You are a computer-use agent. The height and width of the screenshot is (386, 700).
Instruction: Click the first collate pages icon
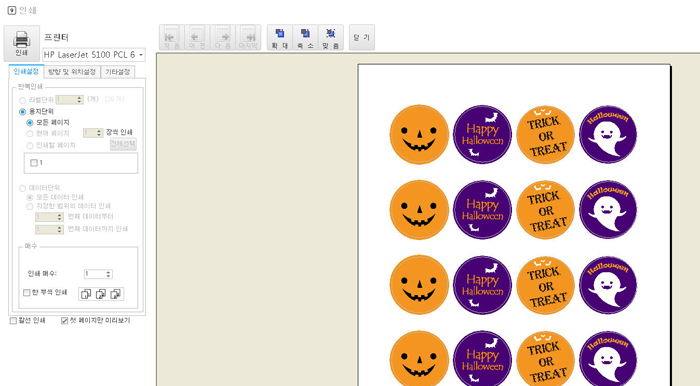coord(86,294)
